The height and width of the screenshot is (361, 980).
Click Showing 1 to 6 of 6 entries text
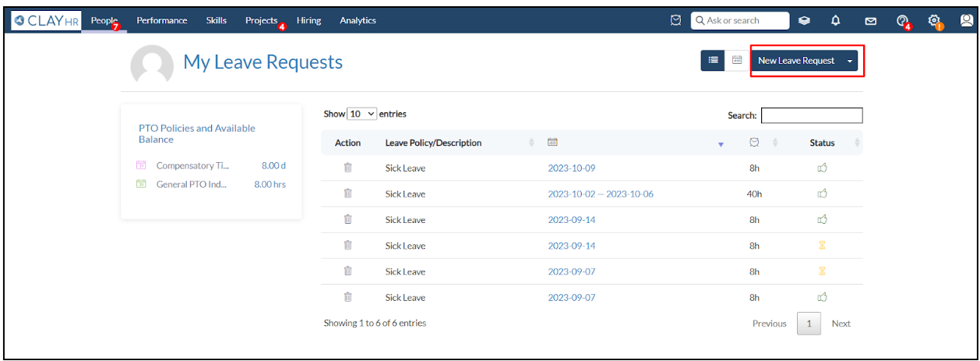(375, 323)
